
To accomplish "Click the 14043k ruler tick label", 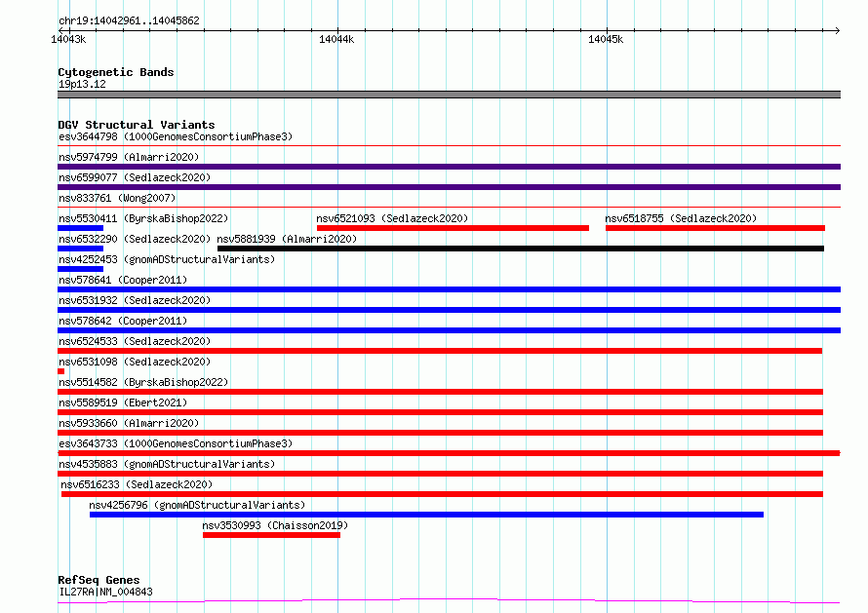I will (x=68, y=39).
